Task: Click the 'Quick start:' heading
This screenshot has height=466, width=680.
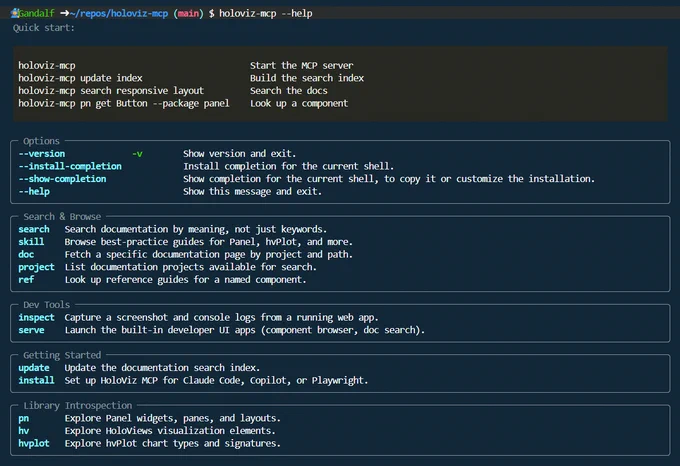Action: point(43,28)
